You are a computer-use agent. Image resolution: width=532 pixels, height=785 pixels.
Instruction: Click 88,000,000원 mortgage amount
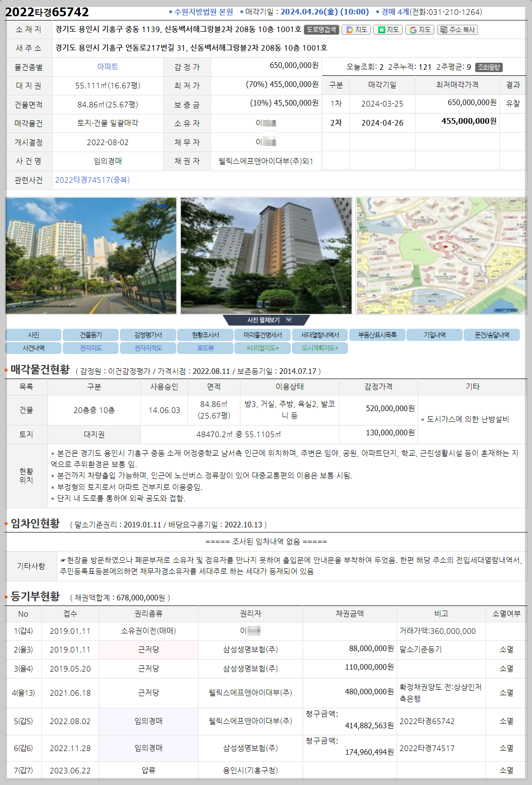coord(371,648)
